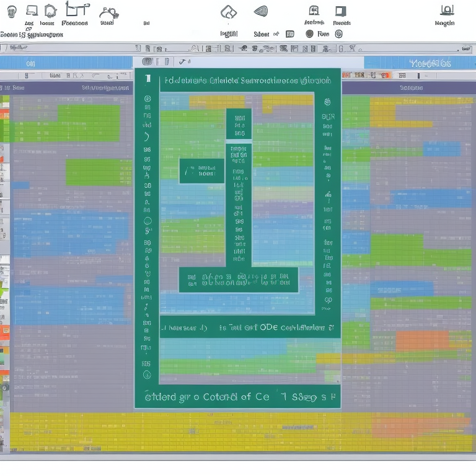Click the wide green button in the center panel
Viewport: 476px width, 476px height.
point(239,280)
